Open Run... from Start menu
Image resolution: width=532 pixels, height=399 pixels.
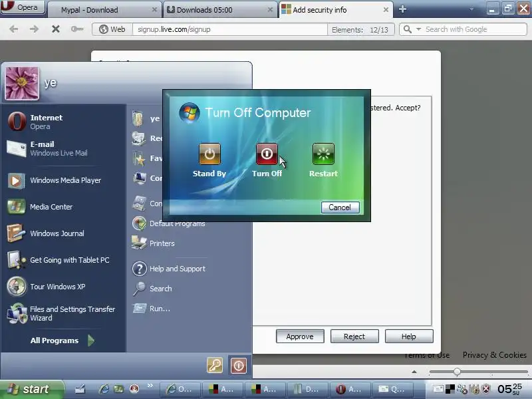pos(152,309)
